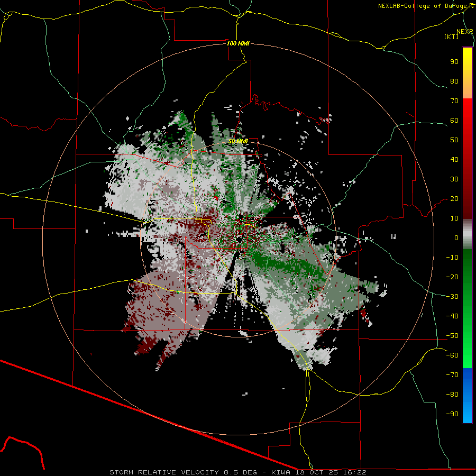Pick the gray zero-velocity segment of color bar
Image resolution: width=476 pixels, height=476 pixels.
click(x=467, y=235)
